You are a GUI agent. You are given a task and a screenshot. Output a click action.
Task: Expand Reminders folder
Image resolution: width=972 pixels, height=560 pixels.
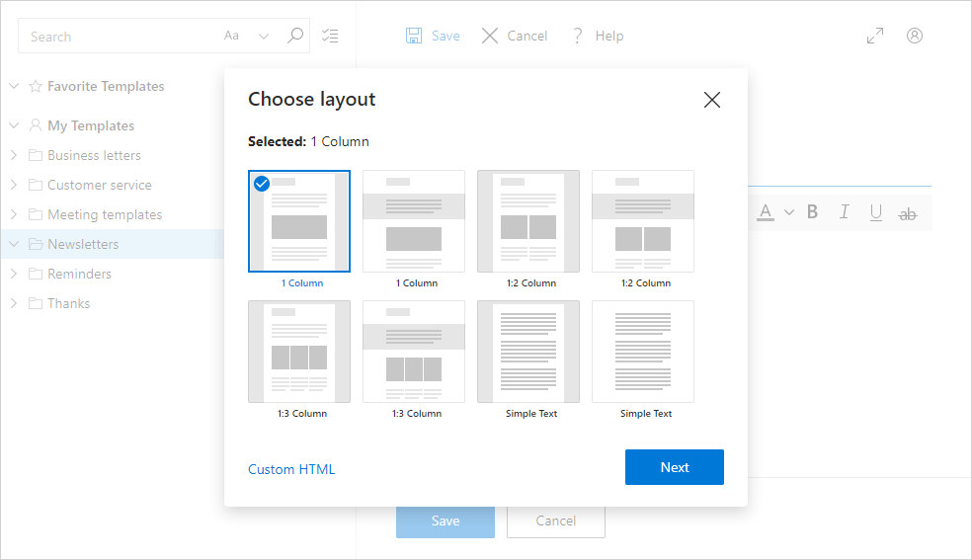tap(14, 274)
